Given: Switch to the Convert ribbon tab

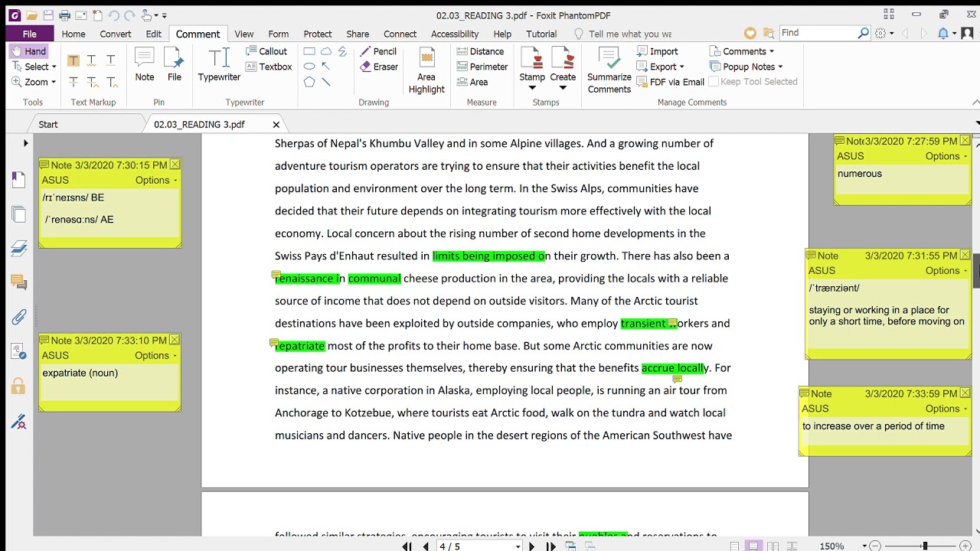Looking at the screenshot, I should click(116, 34).
